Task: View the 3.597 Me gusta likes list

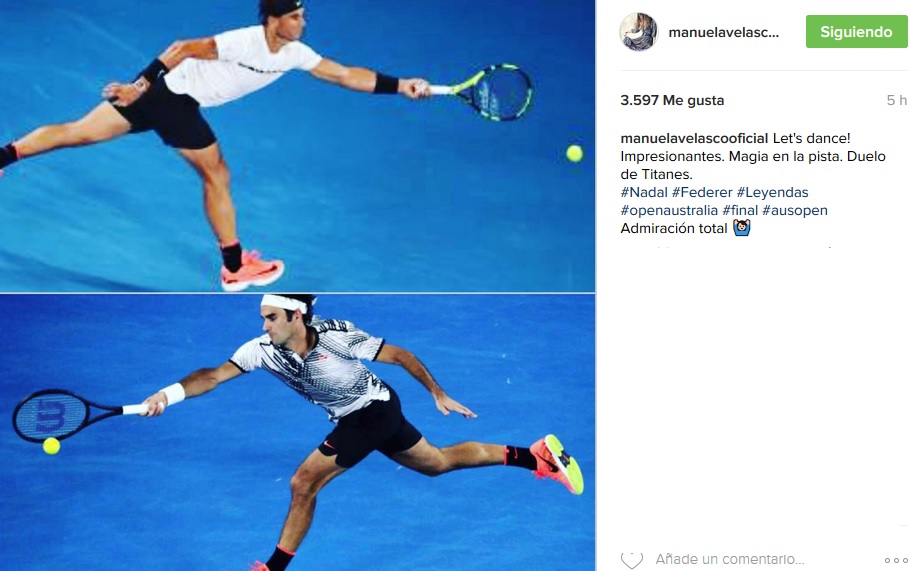Action: (672, 100)
